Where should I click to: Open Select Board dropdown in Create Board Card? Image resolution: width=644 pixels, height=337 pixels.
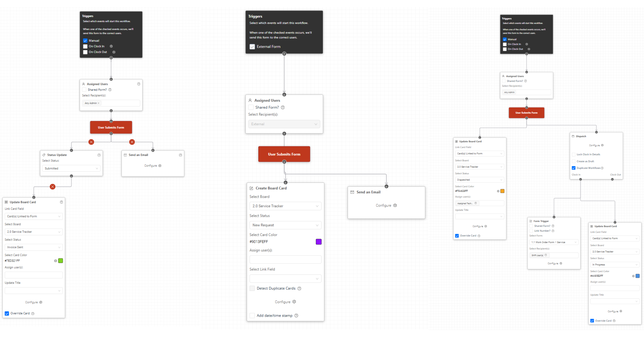pos(285,206)
